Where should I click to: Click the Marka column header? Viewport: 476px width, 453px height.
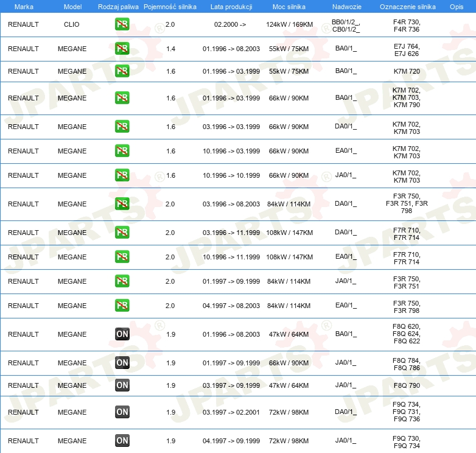pyautogui.click(x=24, y=7)
